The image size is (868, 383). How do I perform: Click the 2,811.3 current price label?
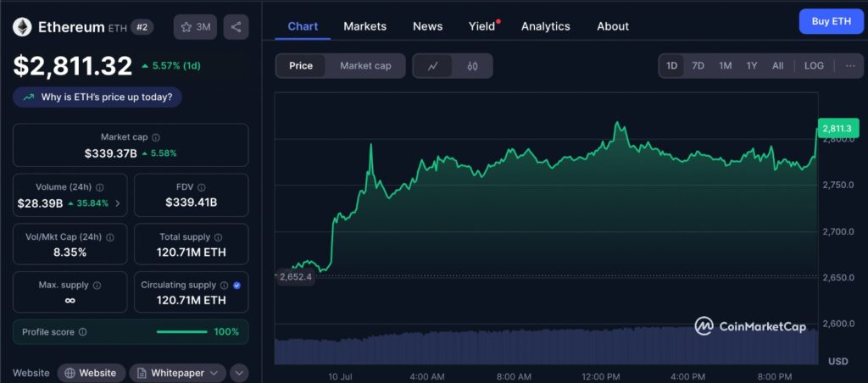click(840, 129)
